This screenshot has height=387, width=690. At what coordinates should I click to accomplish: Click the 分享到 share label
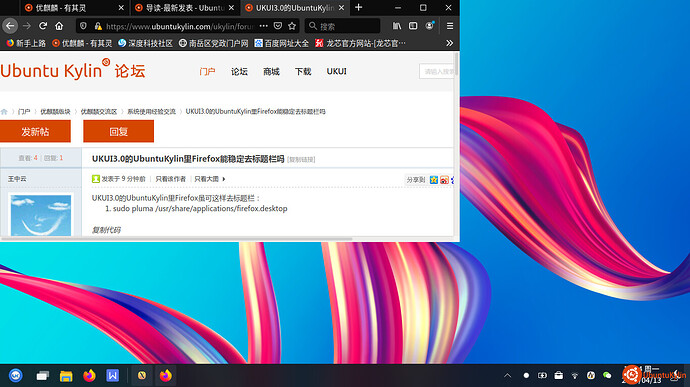pyautogui.click(x=415, y=180)
